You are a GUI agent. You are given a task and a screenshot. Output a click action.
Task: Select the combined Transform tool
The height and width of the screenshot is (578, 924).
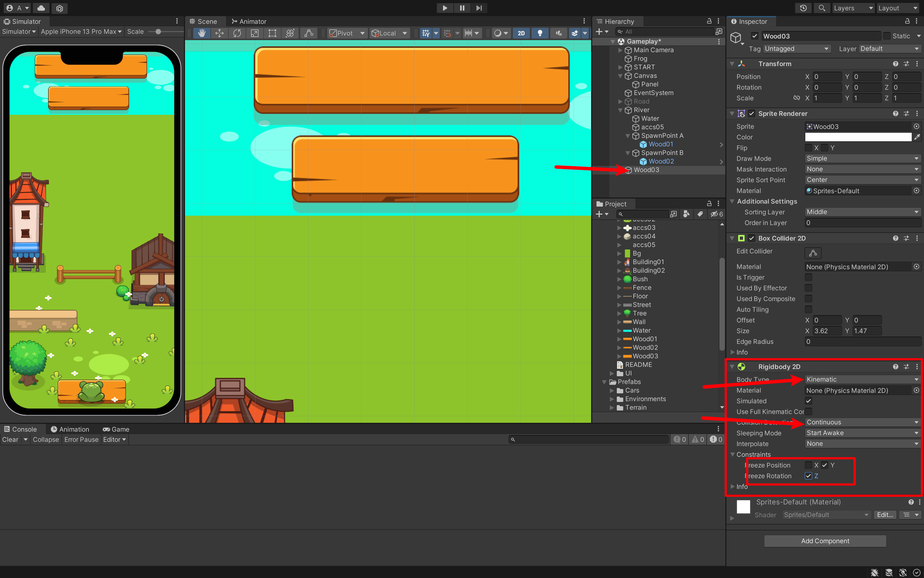click(x=290, y=33)
